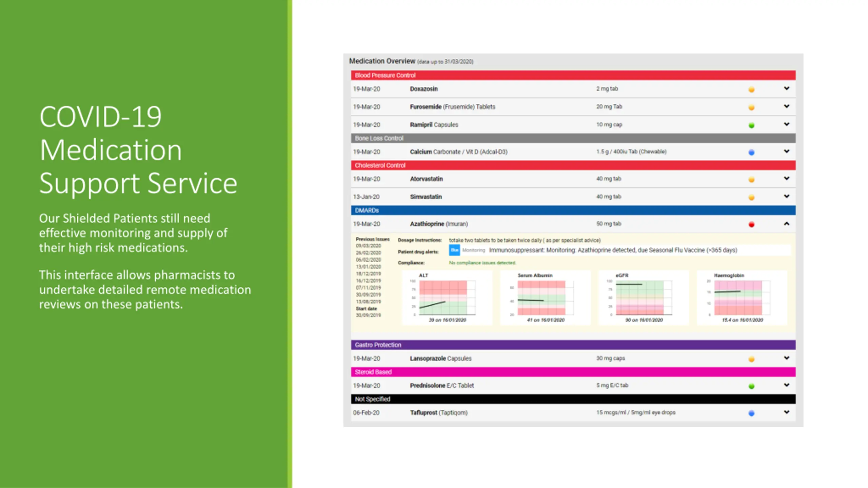Viewport: 868px width, 488px height.
Task: Select the Not Specified category header
Action: coord(573,399)
